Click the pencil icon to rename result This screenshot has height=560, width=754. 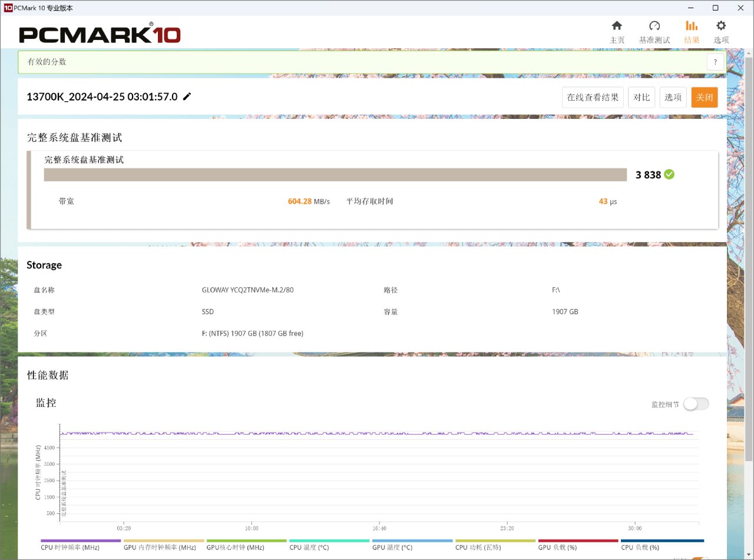(187, 97)
